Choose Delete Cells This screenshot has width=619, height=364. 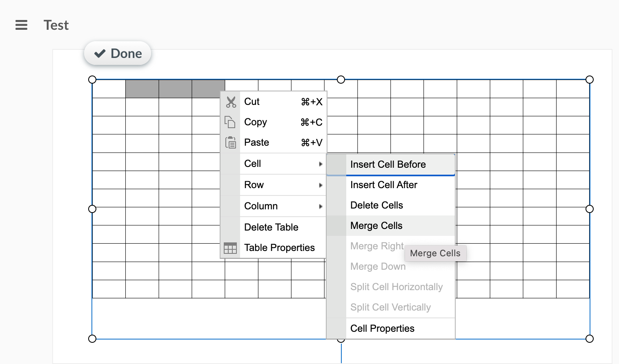coord(391,205)
